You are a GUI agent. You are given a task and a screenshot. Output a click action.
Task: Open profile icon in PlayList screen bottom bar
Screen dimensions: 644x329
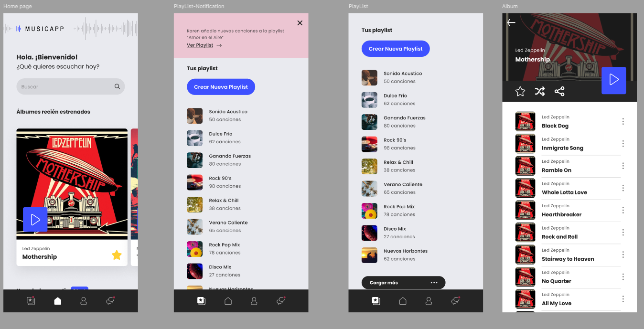click(429, 301)
